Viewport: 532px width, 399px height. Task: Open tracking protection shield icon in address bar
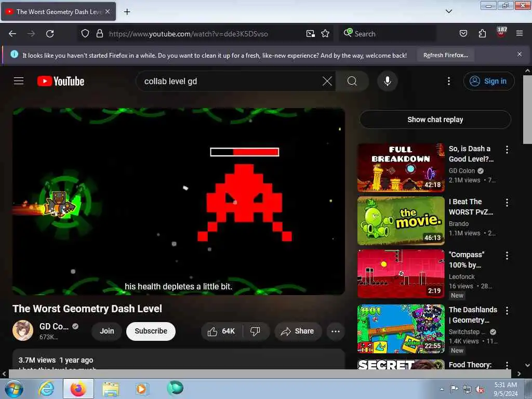point(85,34)
